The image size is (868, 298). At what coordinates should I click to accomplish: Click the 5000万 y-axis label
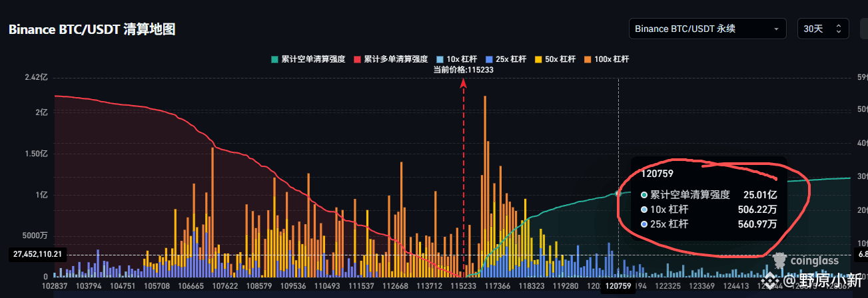tap(35, 235)
